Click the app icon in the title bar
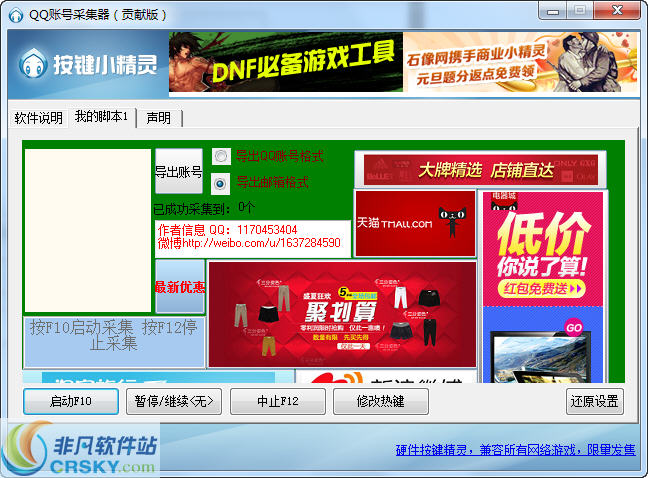648x478 pixels. click(16, 15)
